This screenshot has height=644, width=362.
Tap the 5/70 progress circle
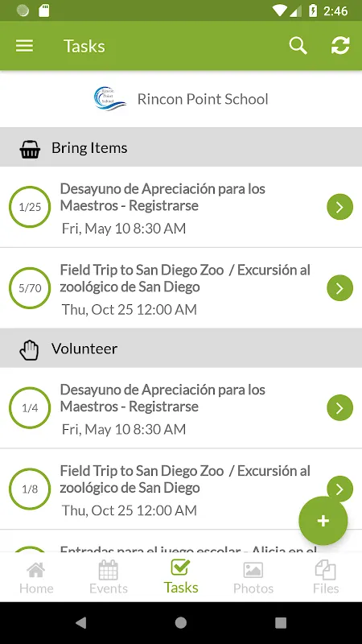point(30,288)
